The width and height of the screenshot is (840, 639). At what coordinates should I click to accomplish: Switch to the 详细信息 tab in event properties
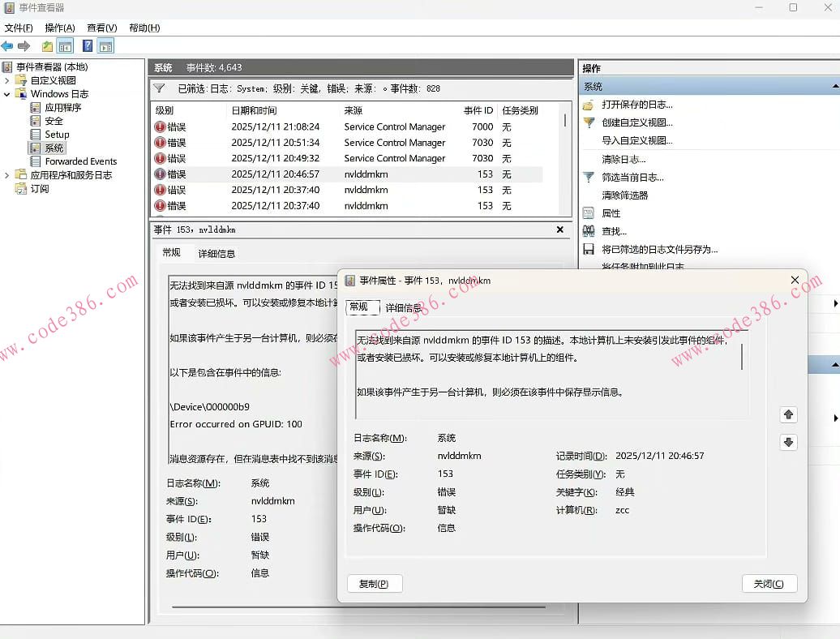coord(404,307)
